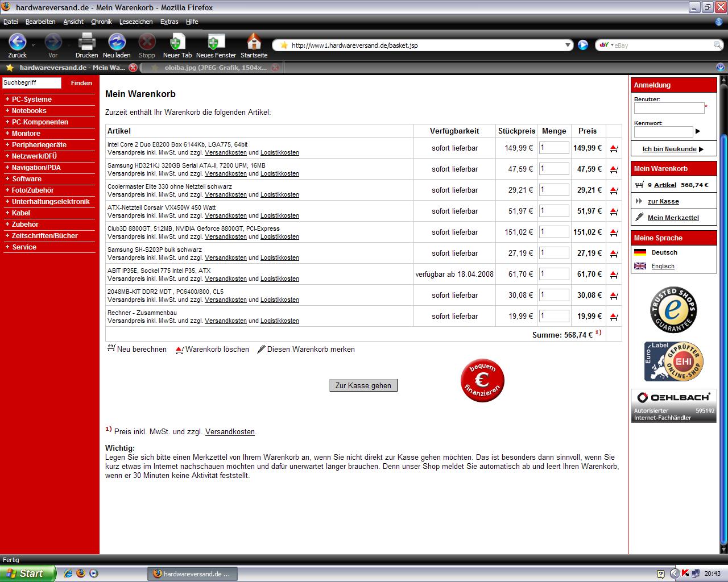Click the Benutzer input field

(x=669, y=108)
